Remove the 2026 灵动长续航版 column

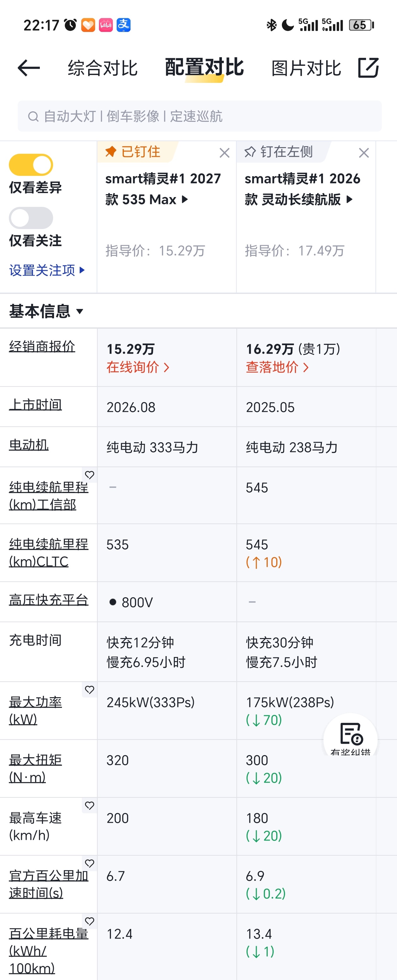364,153
